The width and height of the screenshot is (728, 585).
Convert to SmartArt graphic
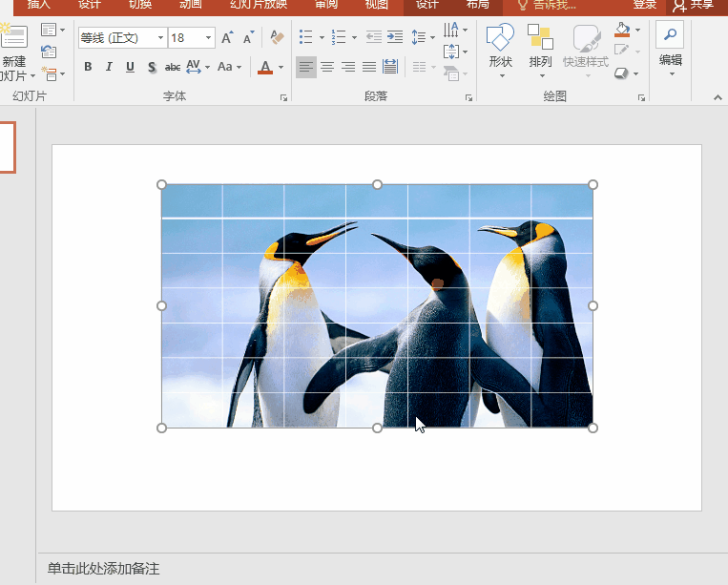pos(455,73)
